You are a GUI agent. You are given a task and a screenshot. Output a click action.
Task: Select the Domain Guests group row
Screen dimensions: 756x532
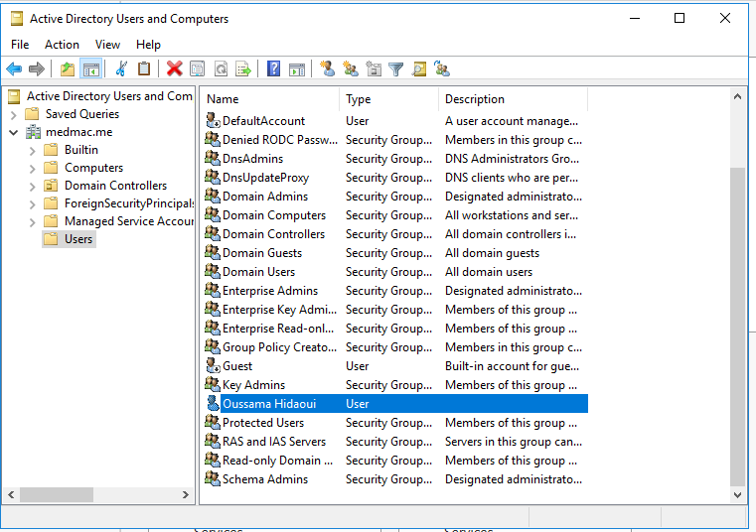click(394, 253)
